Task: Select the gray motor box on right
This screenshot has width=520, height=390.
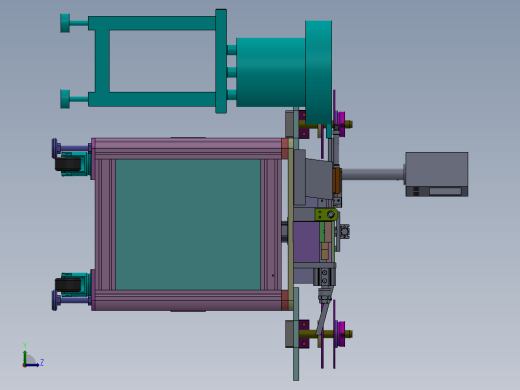Action: click(x=437, y=174)
